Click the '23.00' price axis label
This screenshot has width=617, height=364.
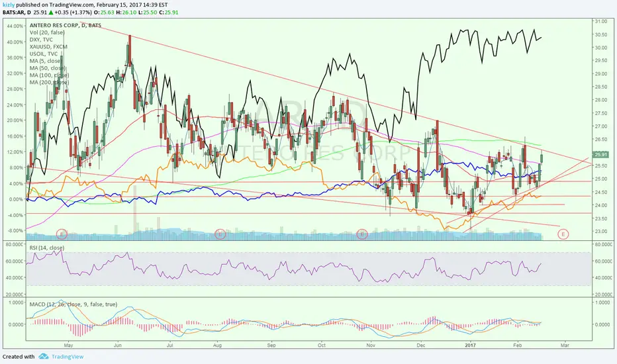click(600, 231)
